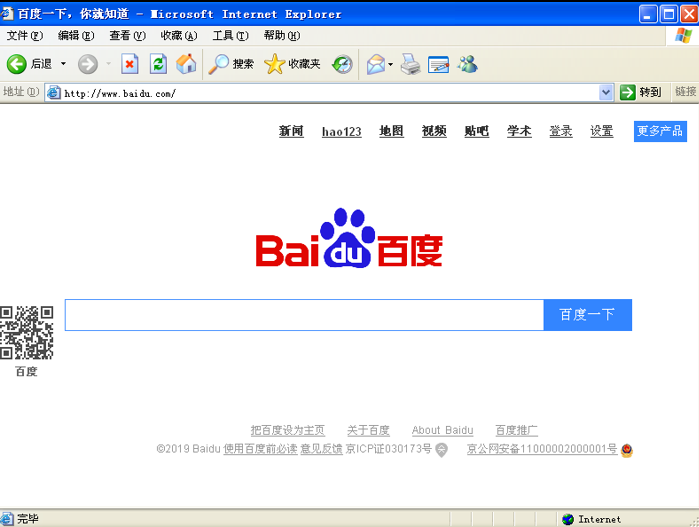
Task: Click the grey ICP shield icon
Action: 441,450
